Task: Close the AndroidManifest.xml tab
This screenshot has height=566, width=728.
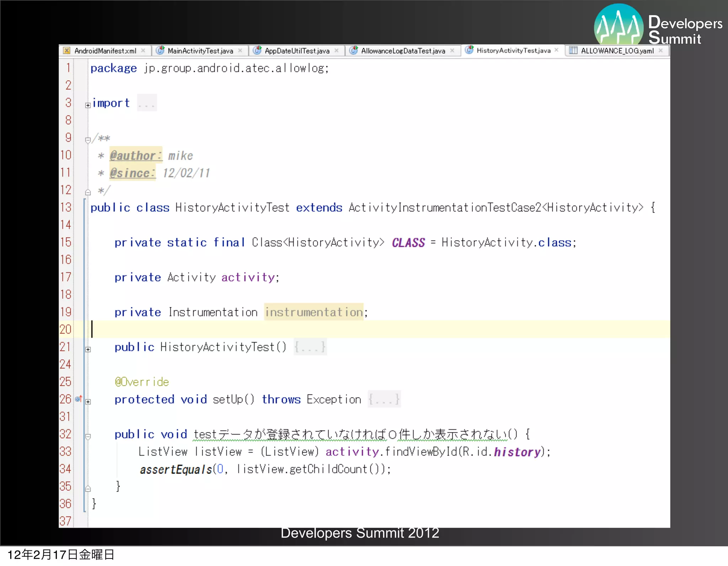Action: 143,50
